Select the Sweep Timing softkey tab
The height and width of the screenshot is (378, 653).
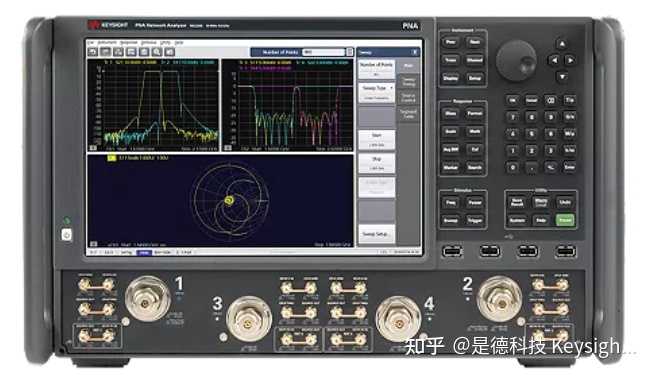[x=408, y=82]
